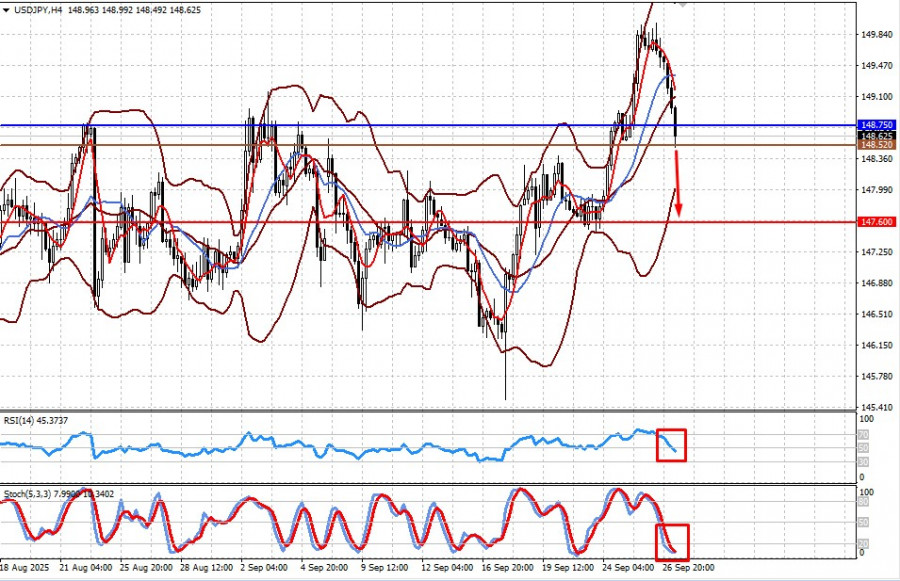The width and height of the screenshot is (900, 581).
Task: Click the 26 Sep 20:00 time label
Action: 688,568
